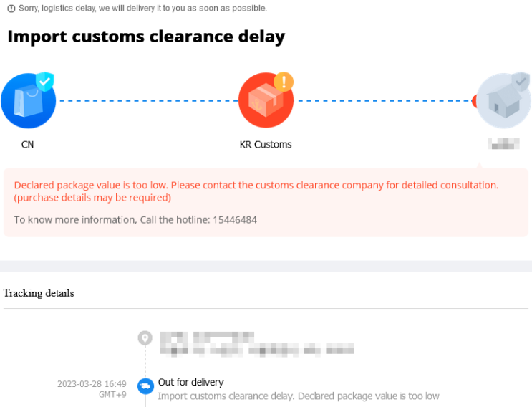Image resolution: width=532 pixels, height=407 pixels.
Task: Click the "CN" origin label
Action: tap(27, 145)
